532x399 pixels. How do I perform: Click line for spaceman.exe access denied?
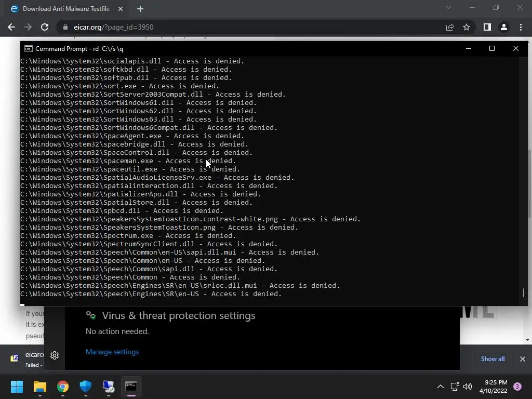point(128,161)
